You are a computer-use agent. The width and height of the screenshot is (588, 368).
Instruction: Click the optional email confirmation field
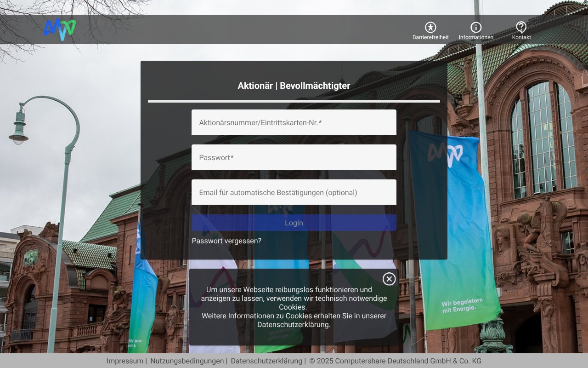pyautogui.click(x=294, y=192)
